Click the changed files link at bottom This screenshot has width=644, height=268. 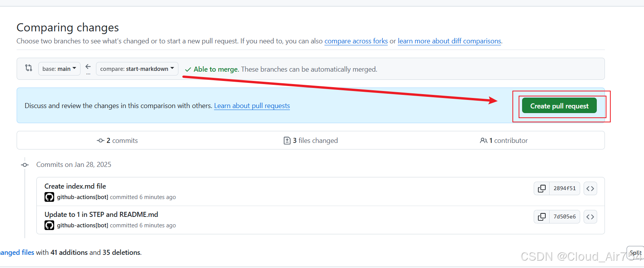(x=17, y=253)
